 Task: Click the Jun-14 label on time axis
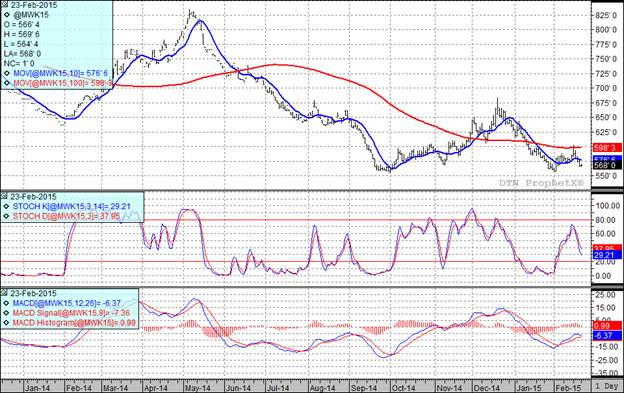click(238, 388)
